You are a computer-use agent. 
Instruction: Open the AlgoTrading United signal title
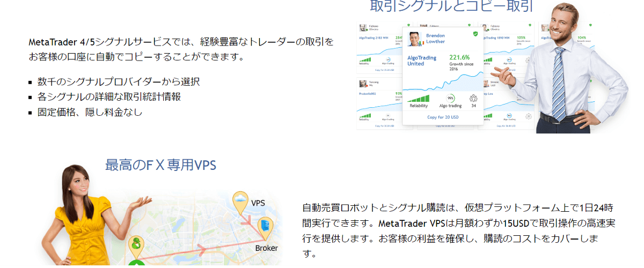click(x=422, y=61)
